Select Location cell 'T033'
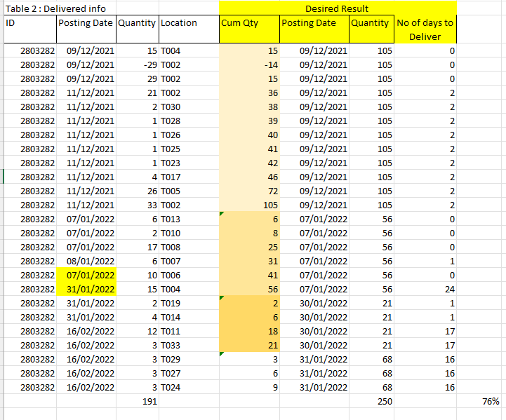Screen dimensions: 506x420 [x=189, y=345]
